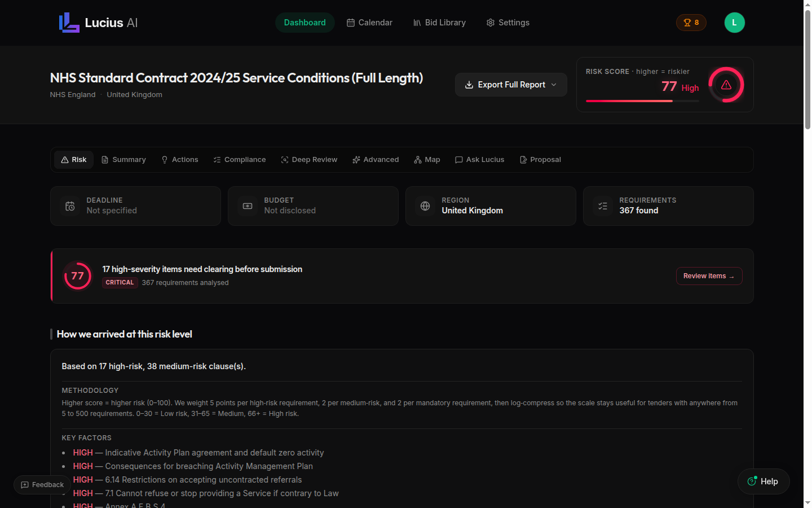Click the '6.14 Restrictions on accepting uncontracted referrals' factor
The image size is (812, 508).
pyautogui.click(x=187, y=480)
